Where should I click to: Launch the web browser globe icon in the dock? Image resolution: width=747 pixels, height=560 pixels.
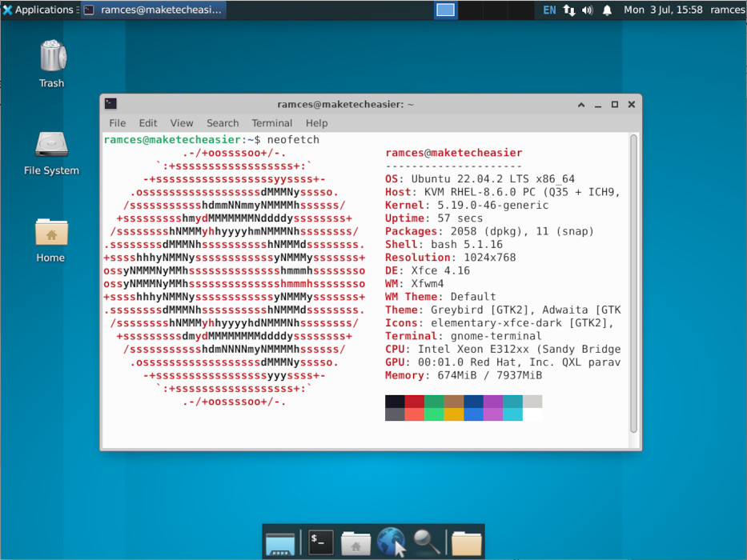point(392,543)
